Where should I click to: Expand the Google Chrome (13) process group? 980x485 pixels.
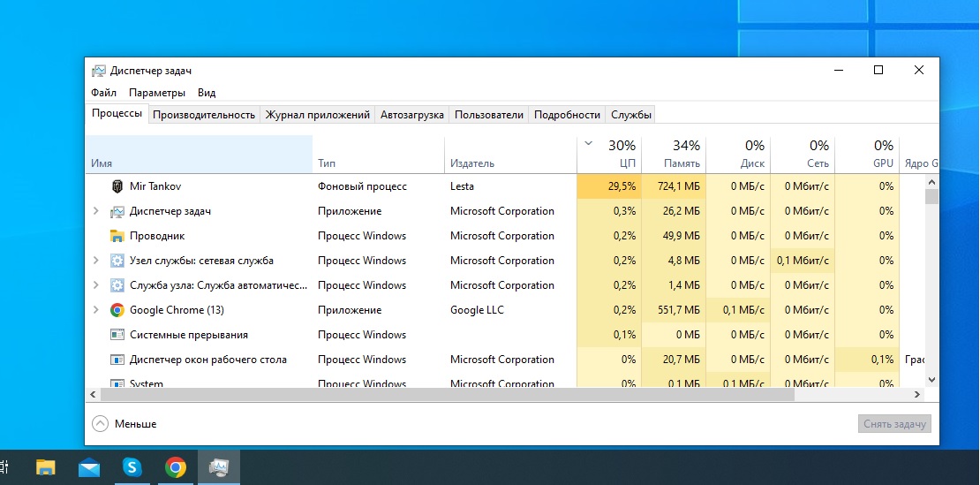point(96,310)
